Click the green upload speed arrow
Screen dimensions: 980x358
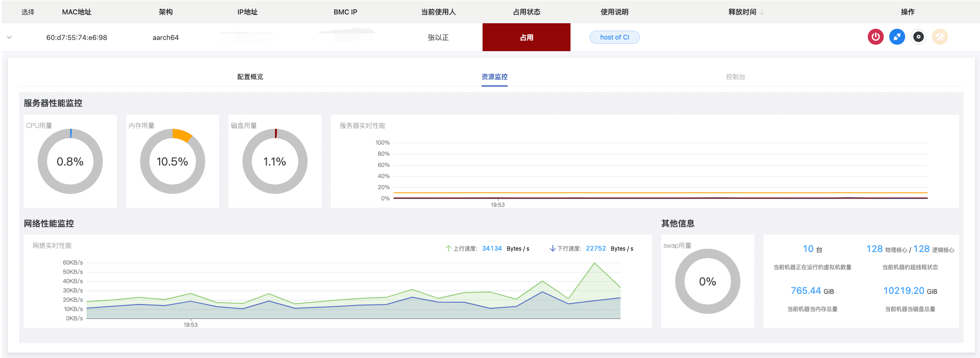[448, 248]
